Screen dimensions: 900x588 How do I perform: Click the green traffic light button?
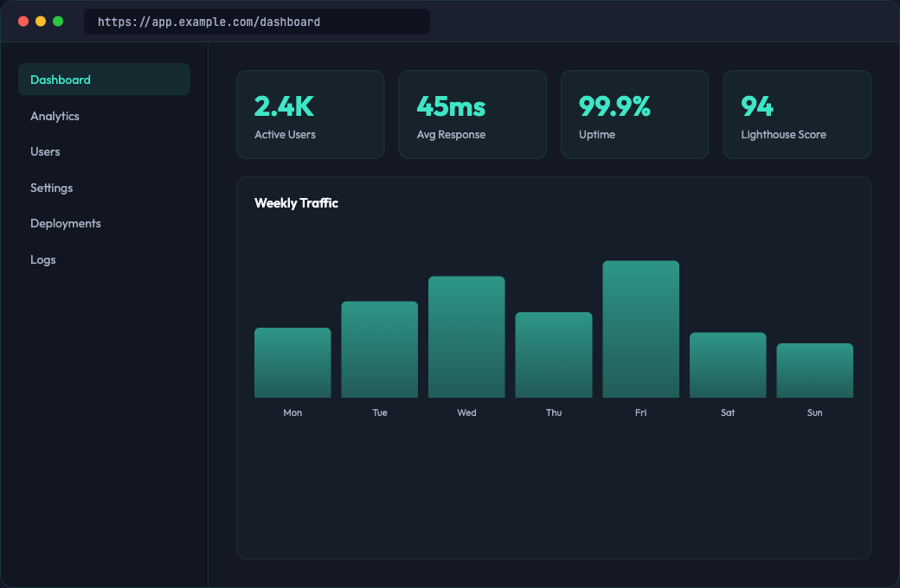tap(57, 21)
